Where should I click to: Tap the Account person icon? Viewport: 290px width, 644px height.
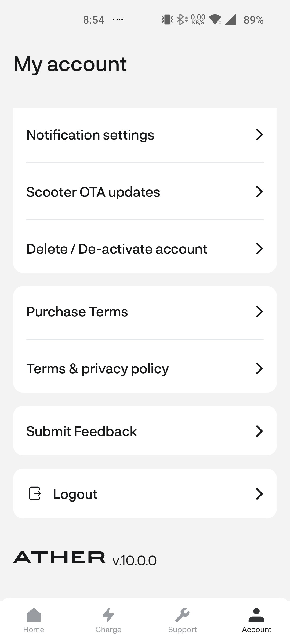[256, 615]
